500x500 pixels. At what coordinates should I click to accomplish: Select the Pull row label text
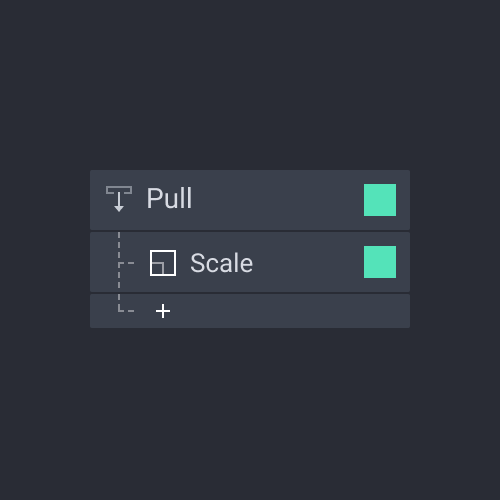169,198
